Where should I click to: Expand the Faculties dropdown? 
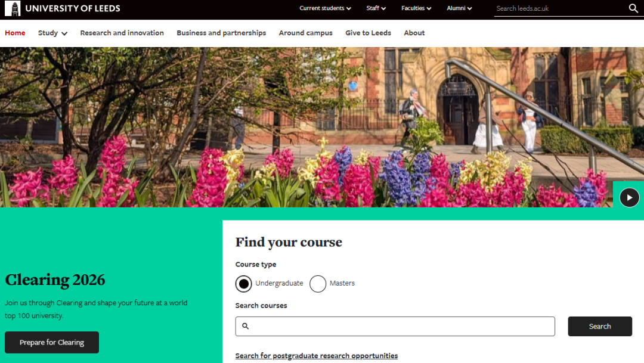click(x=416, y=8)
